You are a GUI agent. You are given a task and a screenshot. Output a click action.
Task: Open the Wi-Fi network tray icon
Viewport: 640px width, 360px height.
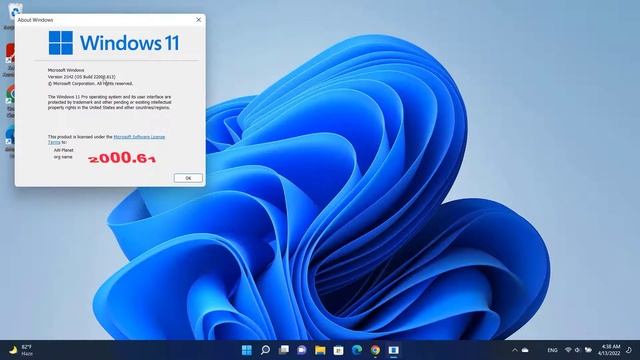click(568, 350)
